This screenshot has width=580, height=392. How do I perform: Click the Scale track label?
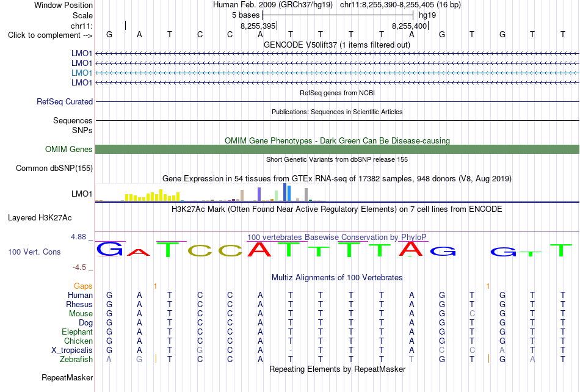(82, 15)
